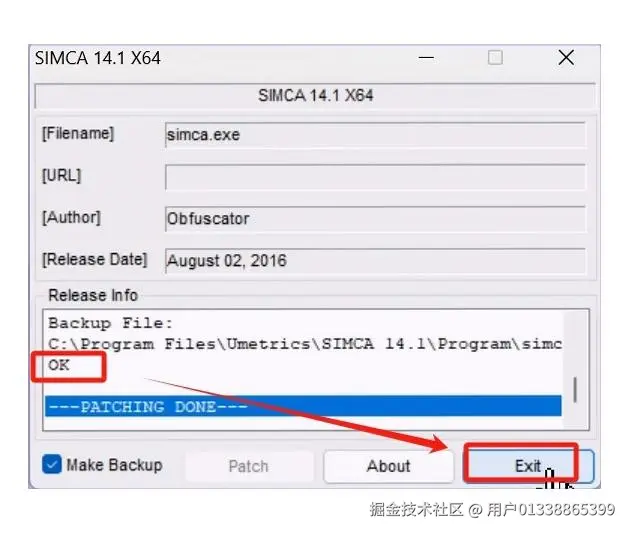Click the Release Info scrollbar thumb

coord(575,389)
